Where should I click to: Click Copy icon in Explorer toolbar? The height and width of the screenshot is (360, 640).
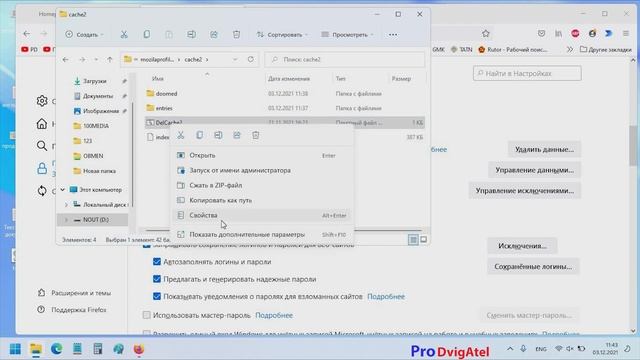pos(147,35)
